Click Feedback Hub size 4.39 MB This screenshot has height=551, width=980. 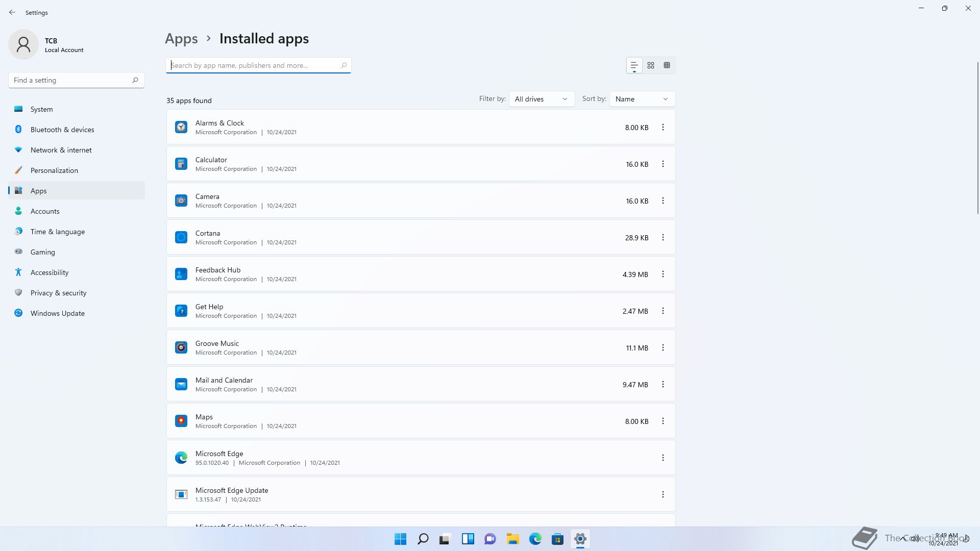point(635,274)
